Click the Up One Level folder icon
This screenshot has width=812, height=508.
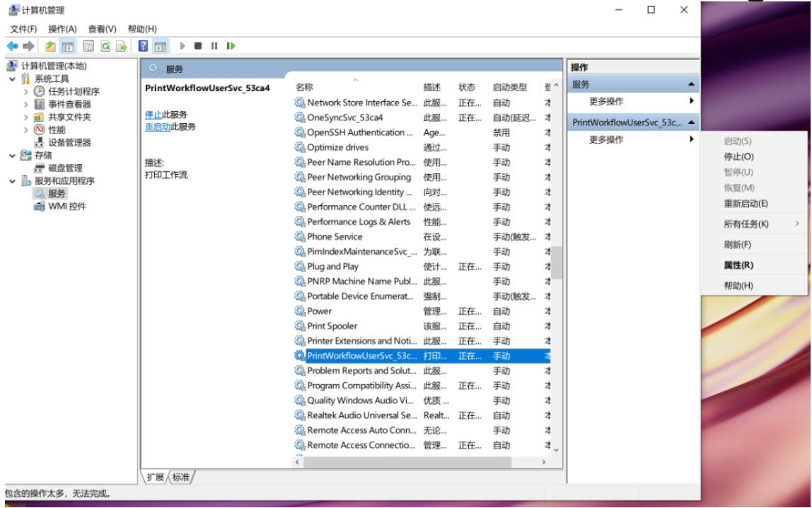pos(50,46)
